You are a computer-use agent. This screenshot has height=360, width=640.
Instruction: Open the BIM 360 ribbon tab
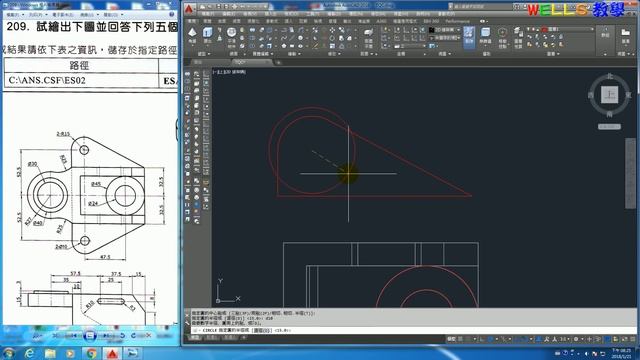431,21
